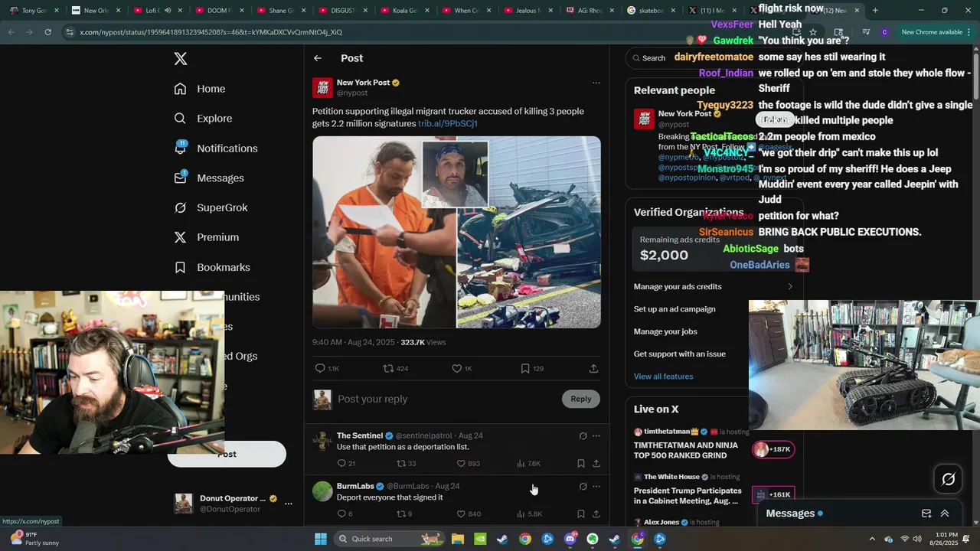This screenshot has width=980, height=551.
Task: Share The Sentinel's reply
Action: 596,464
